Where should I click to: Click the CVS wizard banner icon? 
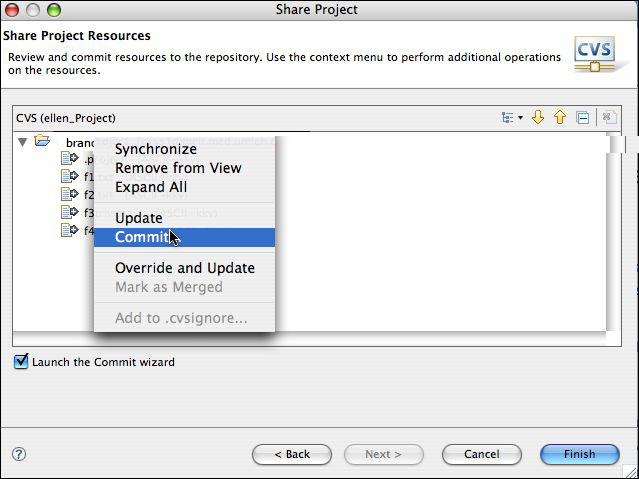coord(594,53)
